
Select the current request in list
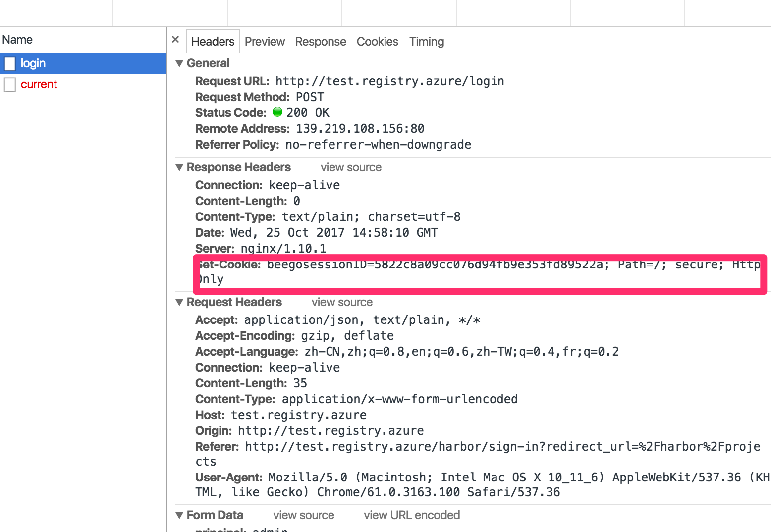point(39,84)
